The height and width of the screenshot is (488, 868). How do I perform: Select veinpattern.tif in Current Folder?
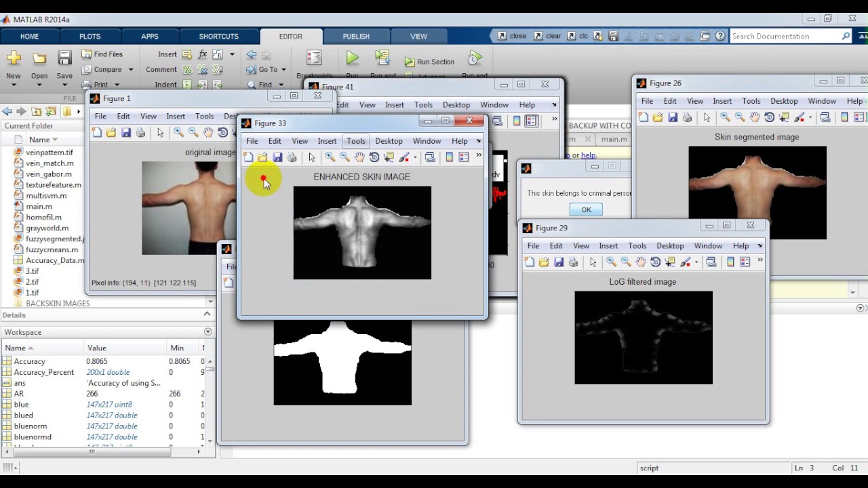49,152
